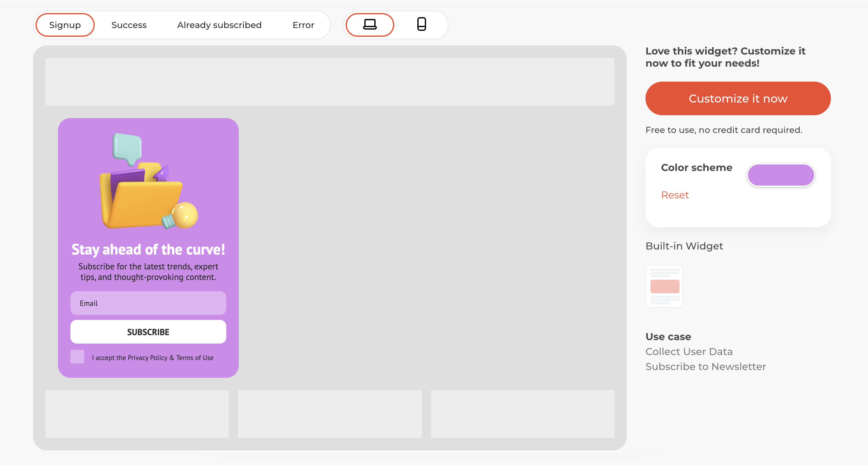The width and height of the screenshot is (868, 465).
Task: Click the folder illustration in widget
Action: click(x=141, y=197)
